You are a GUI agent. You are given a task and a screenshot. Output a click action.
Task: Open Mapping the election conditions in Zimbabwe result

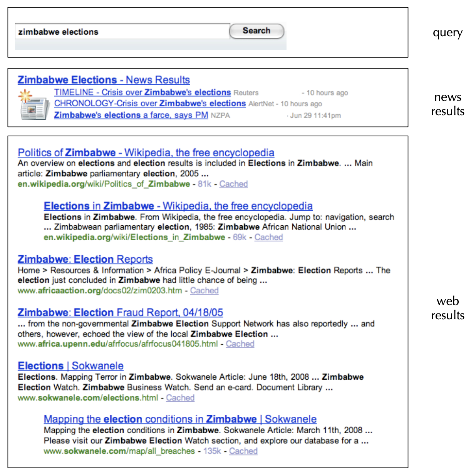tap(180, 419)
